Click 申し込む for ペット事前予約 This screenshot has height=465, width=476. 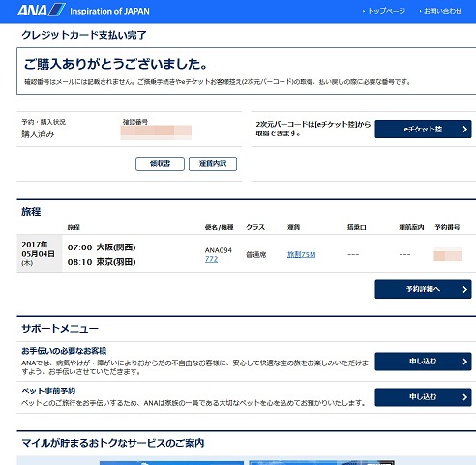423,397
